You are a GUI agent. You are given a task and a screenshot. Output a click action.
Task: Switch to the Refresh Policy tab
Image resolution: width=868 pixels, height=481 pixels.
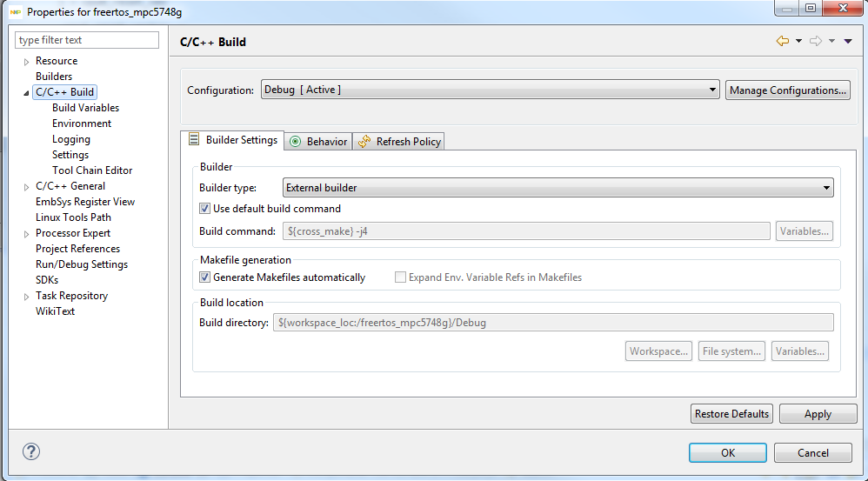(x=398, y=142)
